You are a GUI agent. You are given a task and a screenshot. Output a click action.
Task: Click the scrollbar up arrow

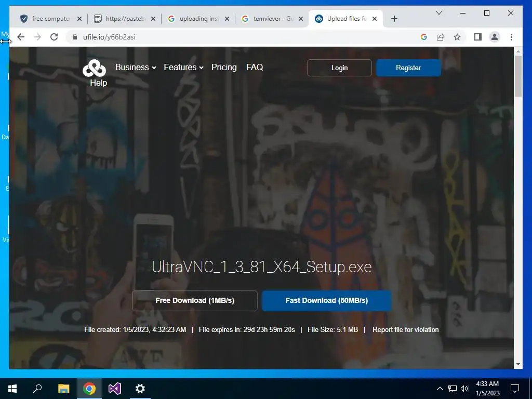(518, 51)
